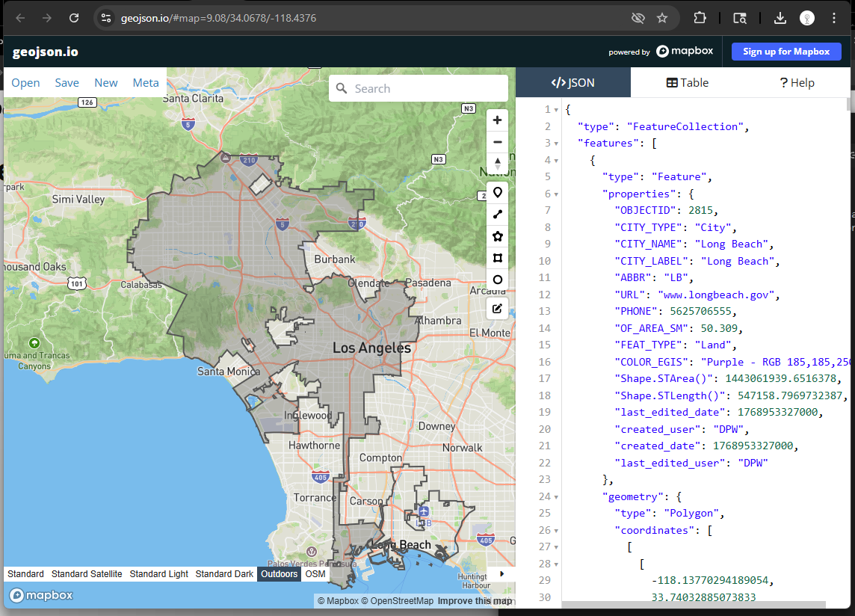855x616 pixels.
Task: Select the draw Point marker tool
Action: coord(498,192)
